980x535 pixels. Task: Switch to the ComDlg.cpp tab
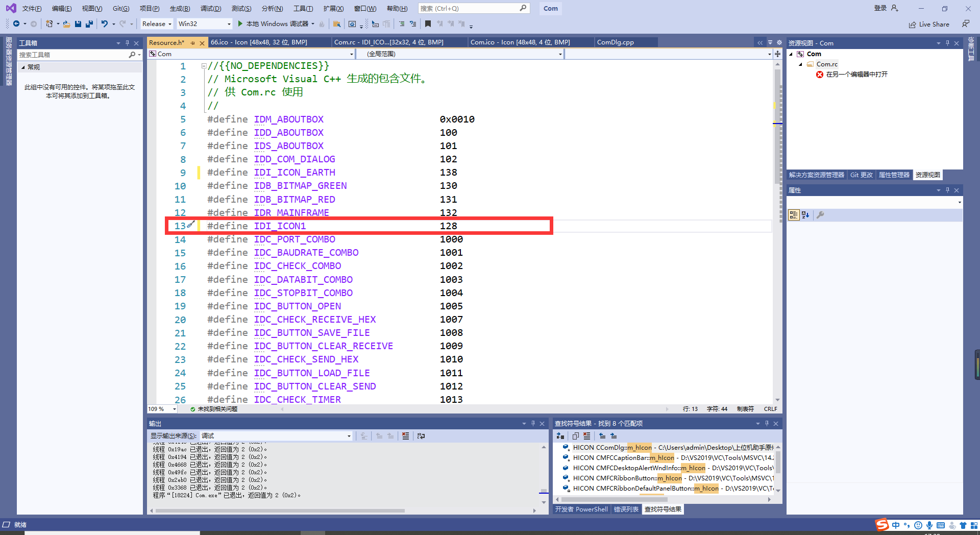pos(615,42)
